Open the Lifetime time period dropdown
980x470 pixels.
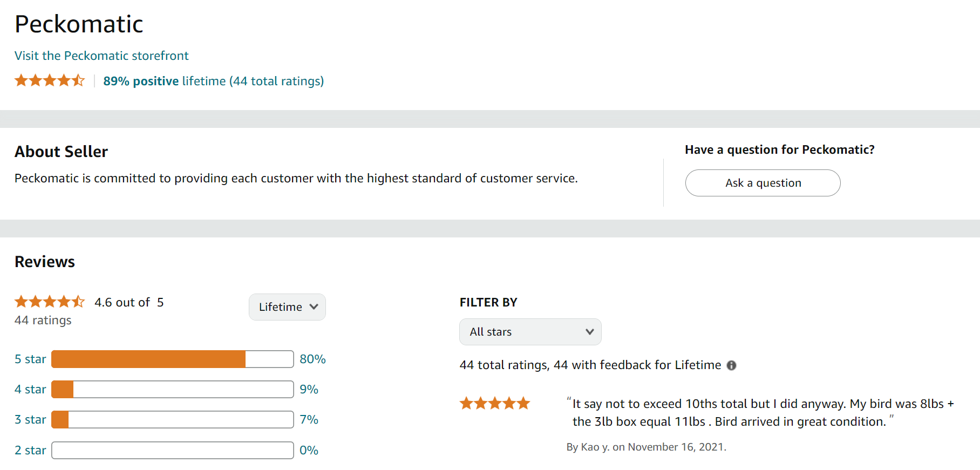click(x=287, y=307)
